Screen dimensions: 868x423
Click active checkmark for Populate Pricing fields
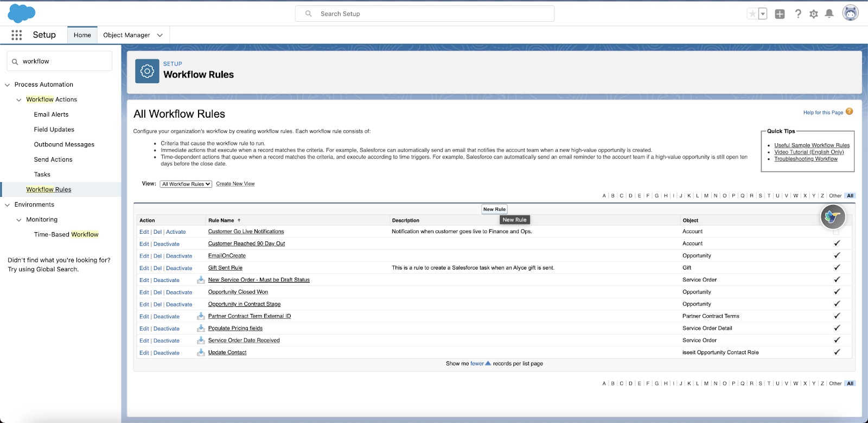pyautogui.click(x=837, y=328)
